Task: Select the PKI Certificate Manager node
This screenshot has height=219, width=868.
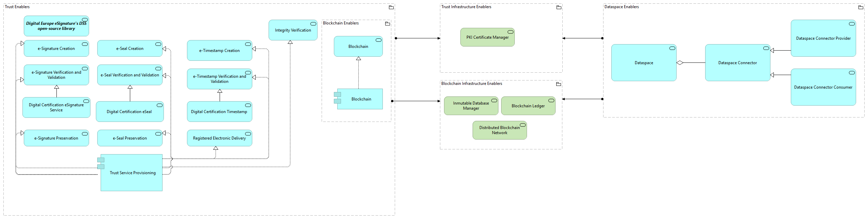Action: [x=488, y=37]
